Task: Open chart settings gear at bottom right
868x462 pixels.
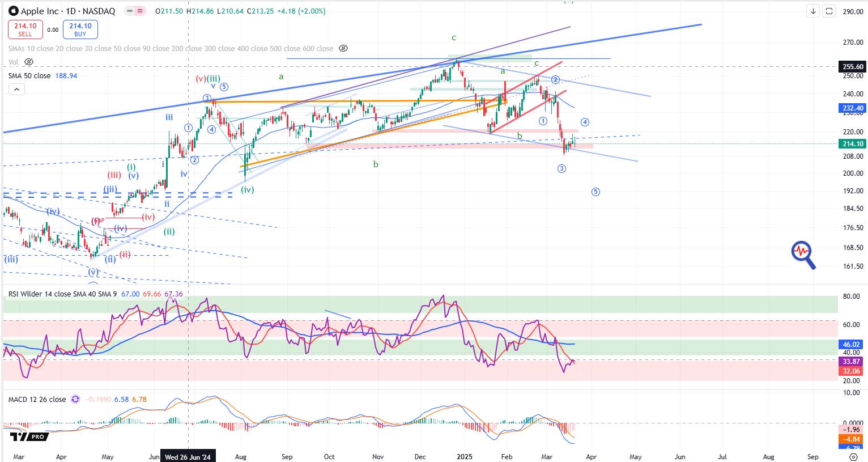Action: pyautogui.click(x=854, y=456)
